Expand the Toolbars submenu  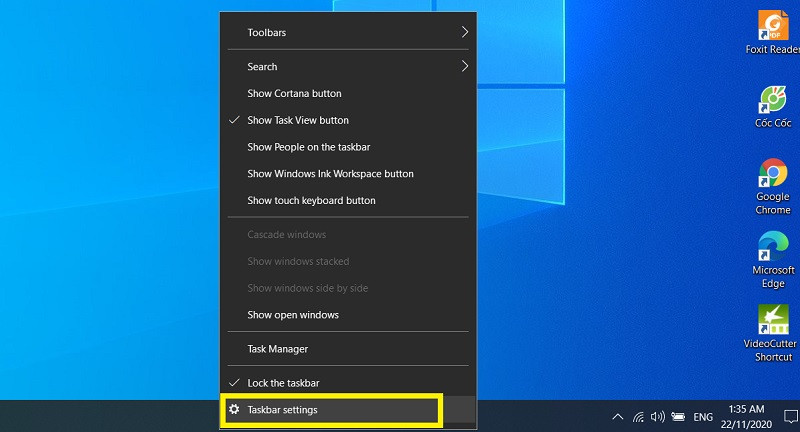coord(348,32)
